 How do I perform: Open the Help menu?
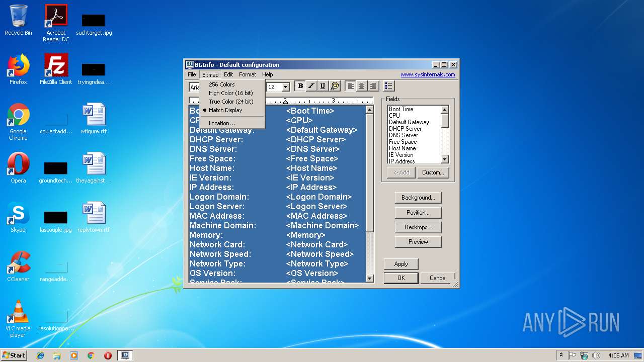pos(268,74)
